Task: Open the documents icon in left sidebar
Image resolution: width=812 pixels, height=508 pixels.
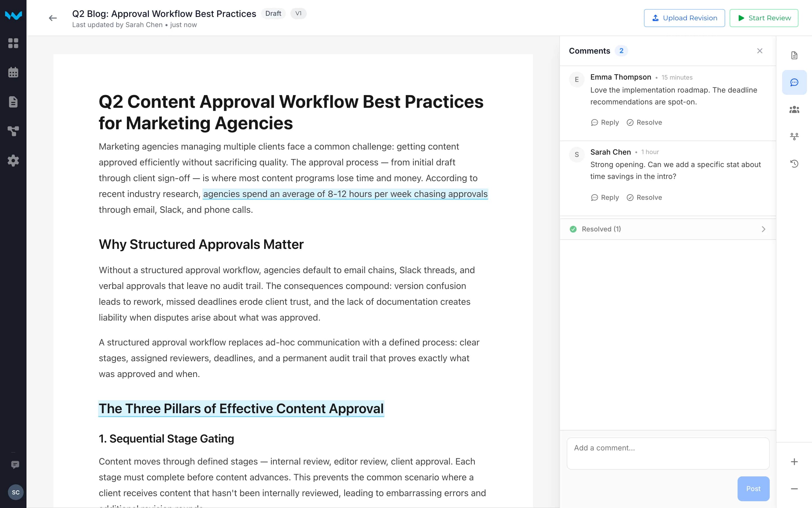Action: click(13, 102)
